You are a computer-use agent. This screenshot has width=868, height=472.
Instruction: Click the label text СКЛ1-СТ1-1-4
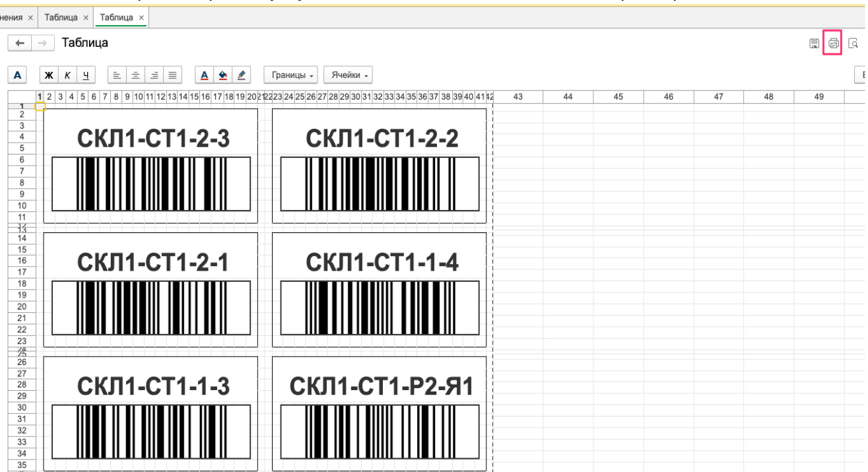[382, 262]
